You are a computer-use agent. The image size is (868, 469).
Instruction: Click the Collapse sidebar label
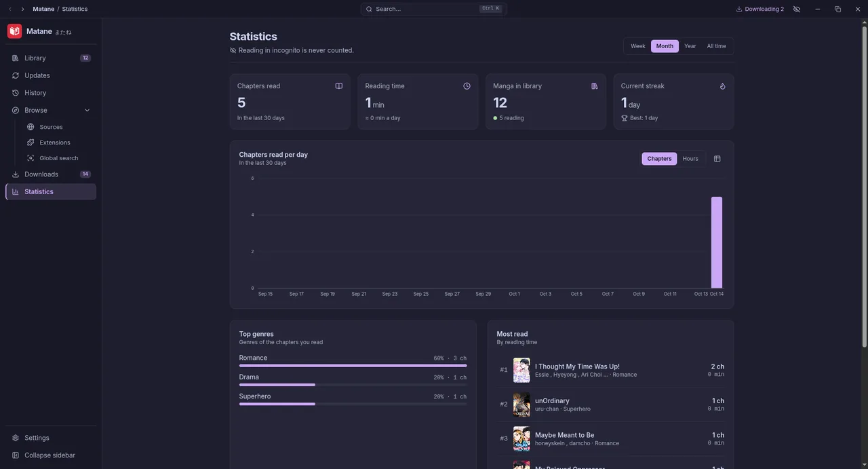(50, 455)
